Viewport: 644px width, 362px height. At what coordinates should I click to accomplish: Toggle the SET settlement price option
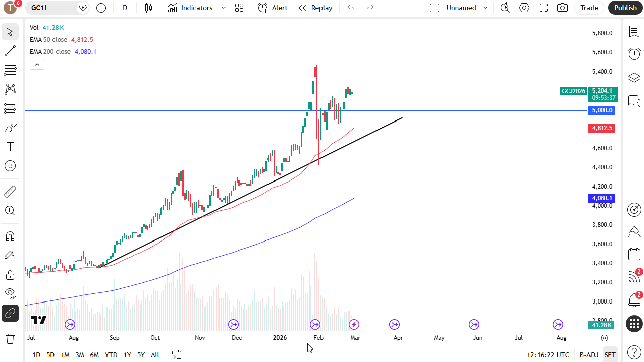pos(610,355)
